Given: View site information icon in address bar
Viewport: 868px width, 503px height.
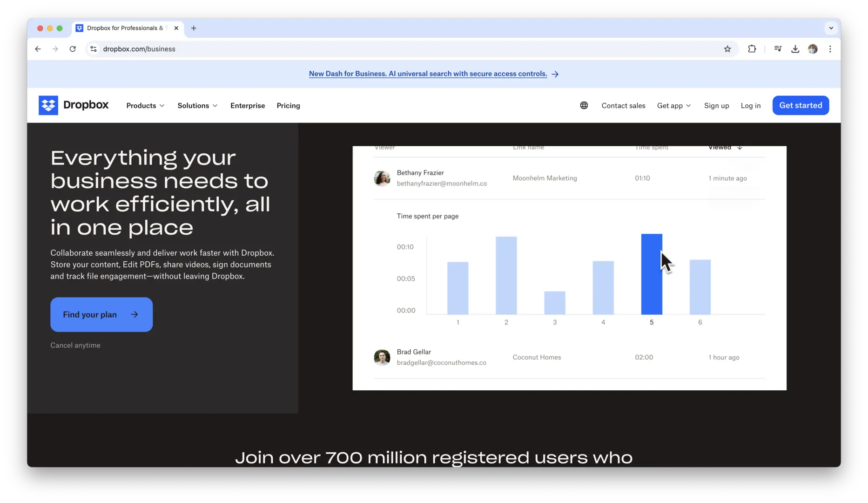Looking at the screenshot, I should (94, 49).
